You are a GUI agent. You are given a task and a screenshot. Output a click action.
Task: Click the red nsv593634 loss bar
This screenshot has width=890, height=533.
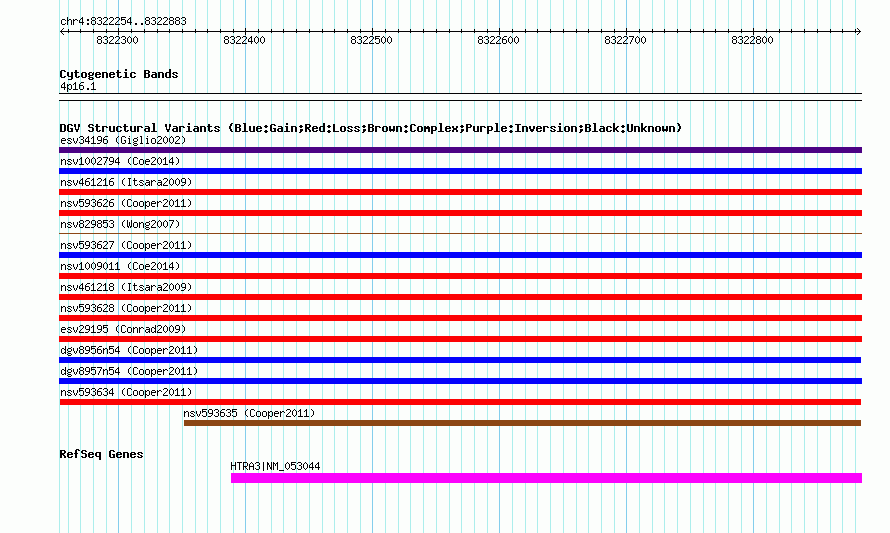click(460, 402)
